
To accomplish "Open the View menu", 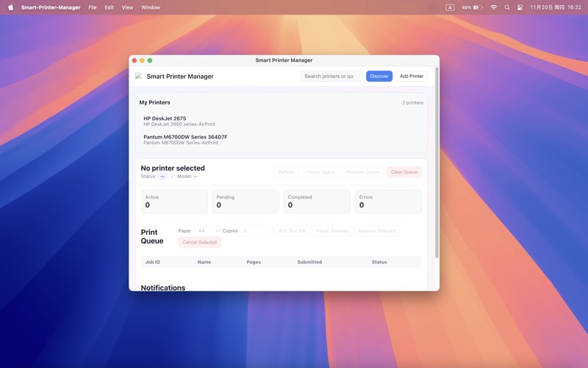I will [x=127, y=7].
